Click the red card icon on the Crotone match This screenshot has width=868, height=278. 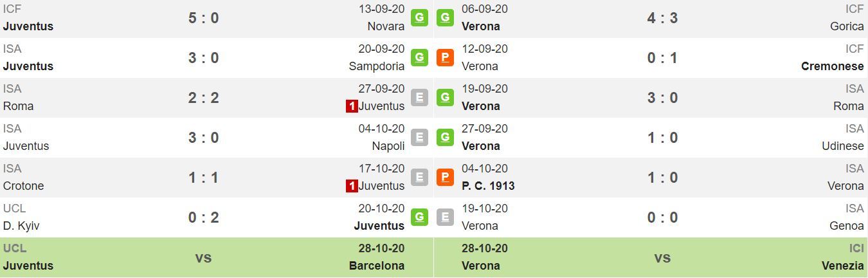coord(352,186)
